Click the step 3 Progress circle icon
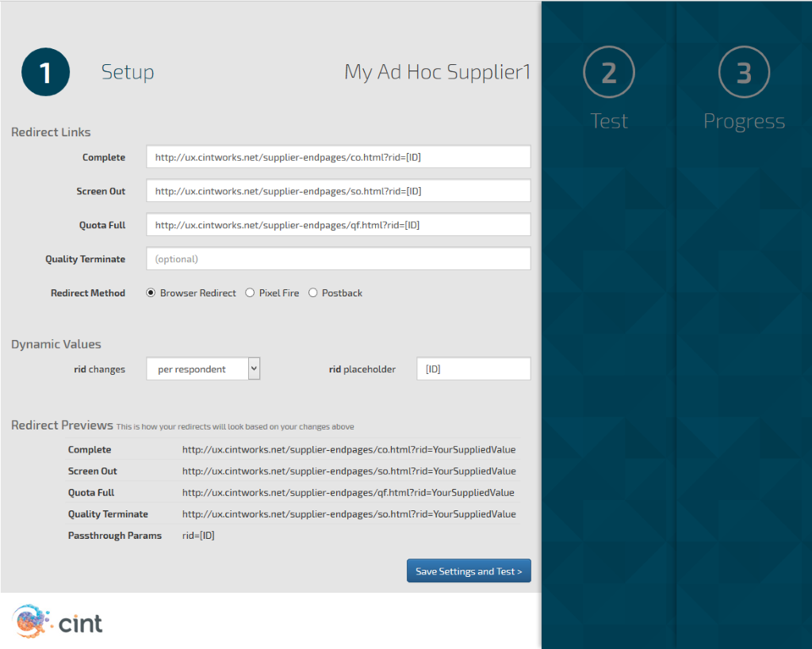This screenshot has height=649, width=812. click(744, 72)
